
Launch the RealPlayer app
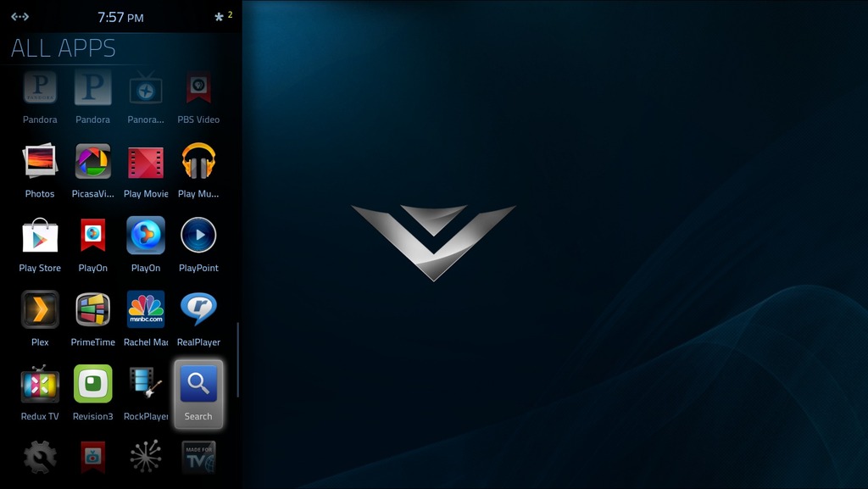click(x=198, y=319)
